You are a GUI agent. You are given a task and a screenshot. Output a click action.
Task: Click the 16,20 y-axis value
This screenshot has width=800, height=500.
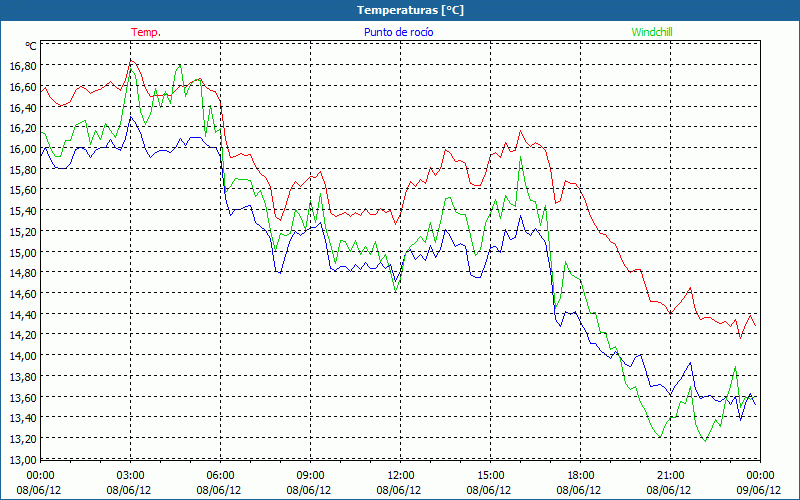[x=23, y=128]
